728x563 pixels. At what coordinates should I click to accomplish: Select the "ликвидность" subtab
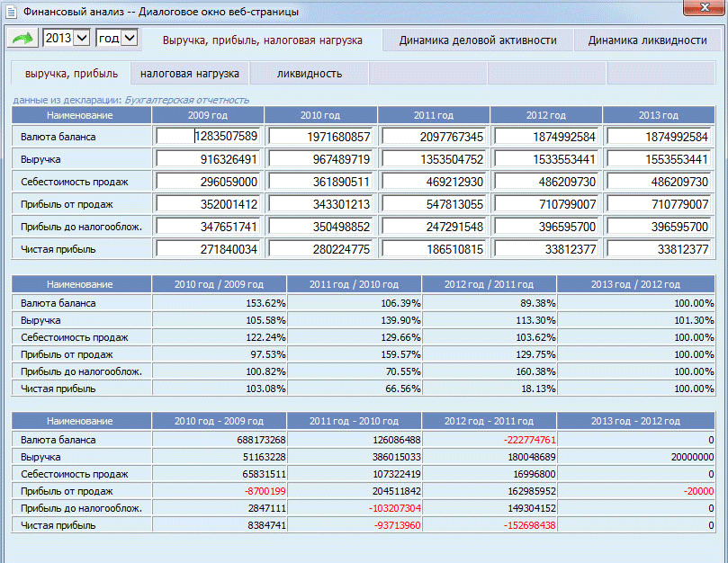click(x=310, y=74)
